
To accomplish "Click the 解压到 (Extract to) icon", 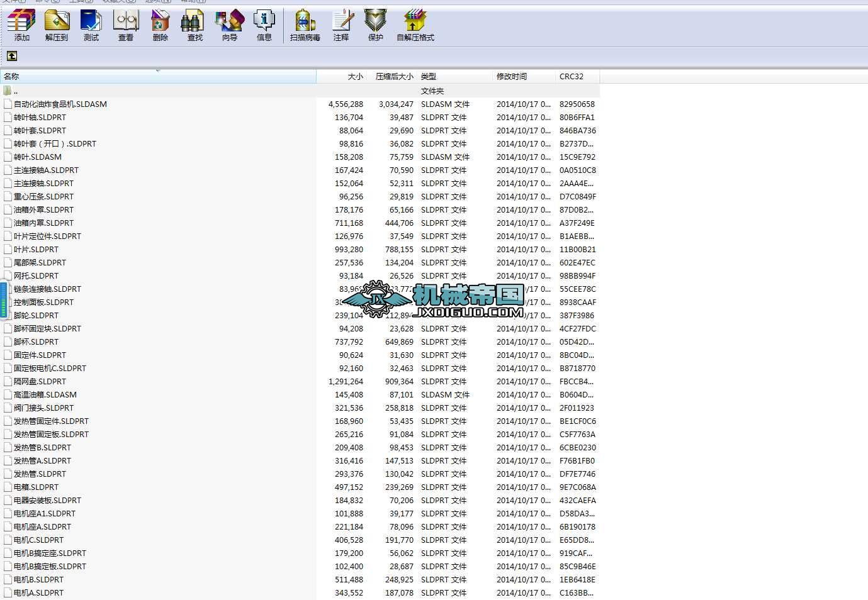I will [x=57, y=25].
